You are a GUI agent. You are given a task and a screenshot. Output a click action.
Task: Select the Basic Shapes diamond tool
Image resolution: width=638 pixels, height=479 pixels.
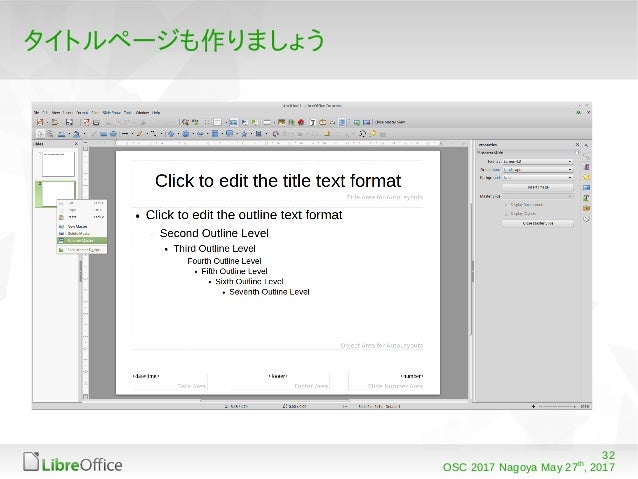click(171, 133)
